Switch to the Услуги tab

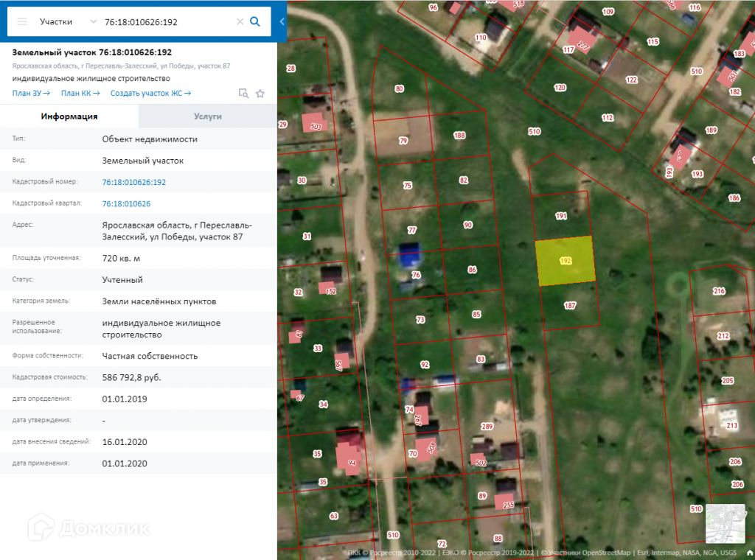pos(207,116)
